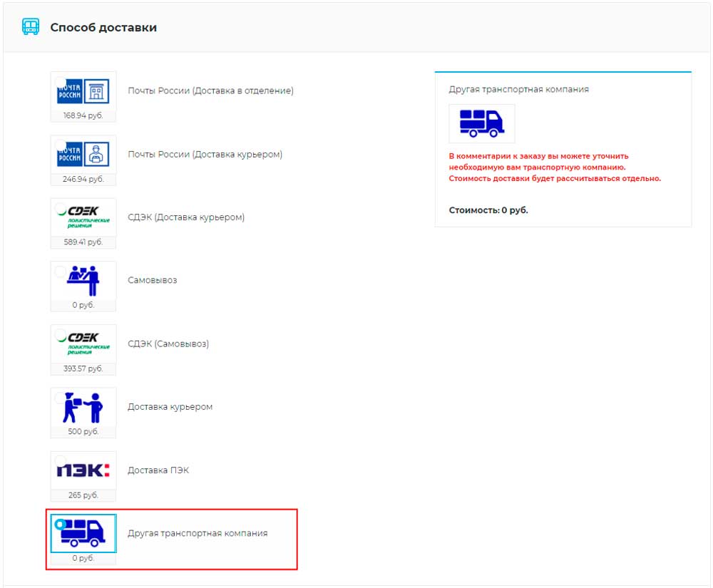Click the 168.94 руб. price
The width and height of the screenshot is (713, 588).
pos(83,115)
